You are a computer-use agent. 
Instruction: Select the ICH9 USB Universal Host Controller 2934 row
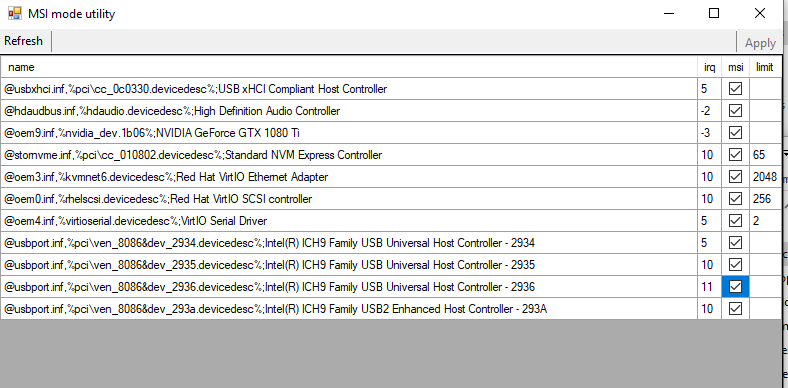pyautogui.click(x=391, y=243)
